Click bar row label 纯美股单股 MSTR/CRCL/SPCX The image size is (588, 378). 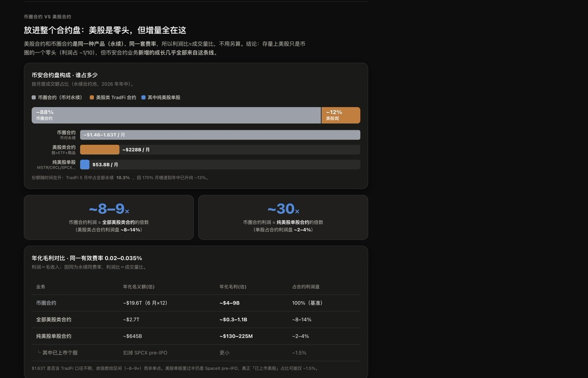coord(56,165)
